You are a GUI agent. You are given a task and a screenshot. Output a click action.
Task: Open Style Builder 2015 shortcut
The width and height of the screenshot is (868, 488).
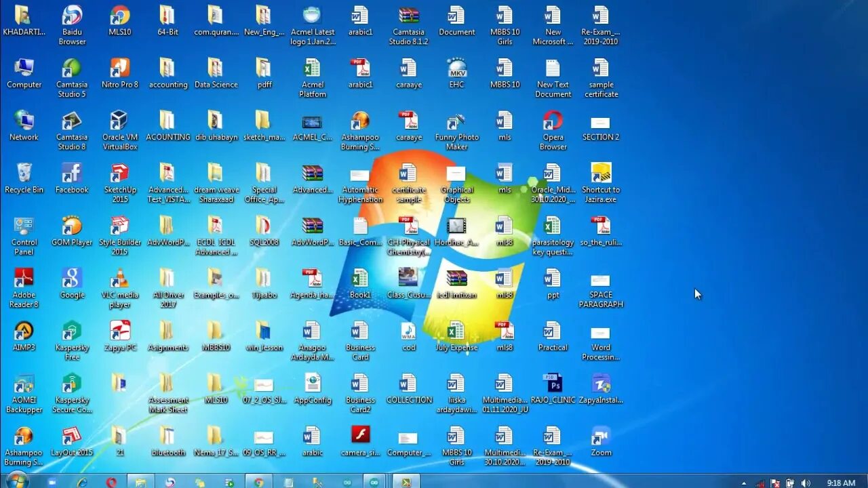(x=120, y=235)
